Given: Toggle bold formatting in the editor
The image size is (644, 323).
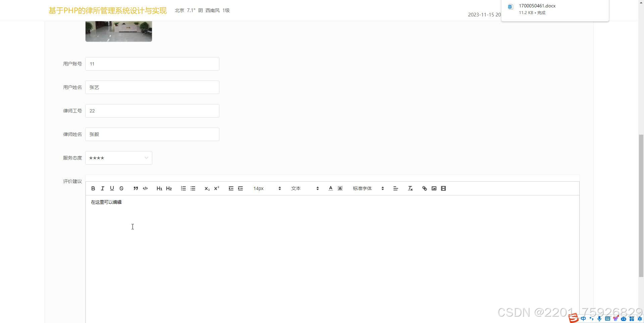Looking at the screenshot, I should coord(93,188).
